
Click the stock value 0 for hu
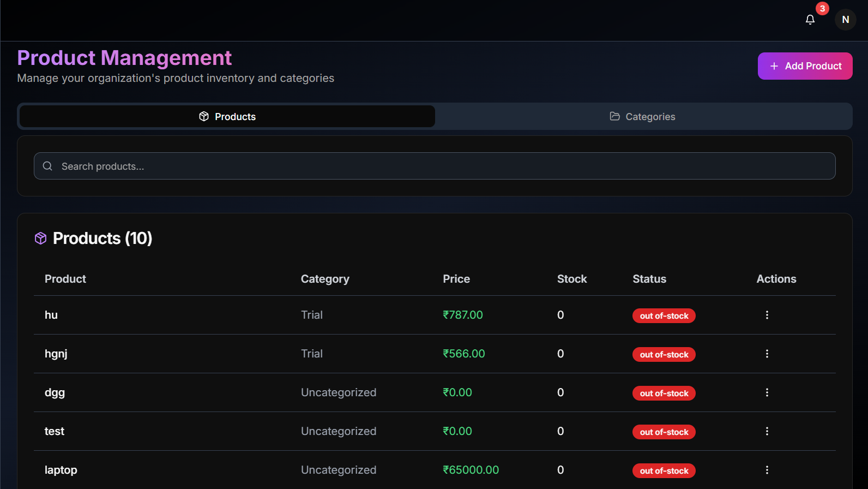pos(560,315)
